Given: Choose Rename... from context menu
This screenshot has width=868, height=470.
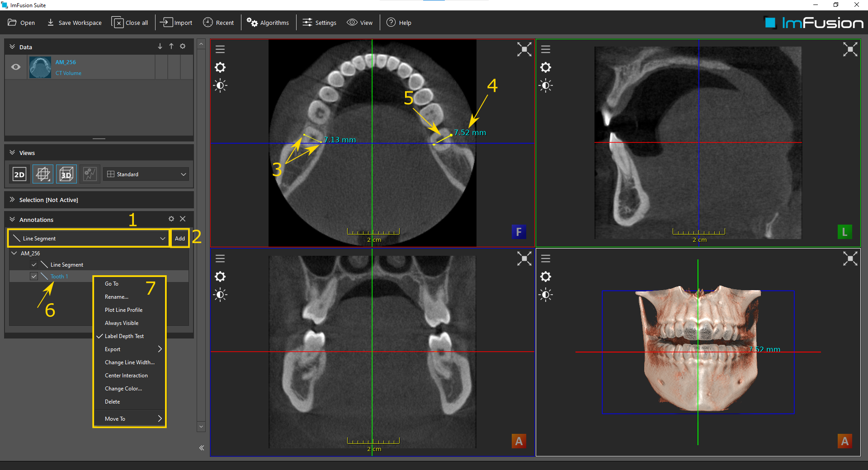Looking at the screenshot, I should 129,297.
